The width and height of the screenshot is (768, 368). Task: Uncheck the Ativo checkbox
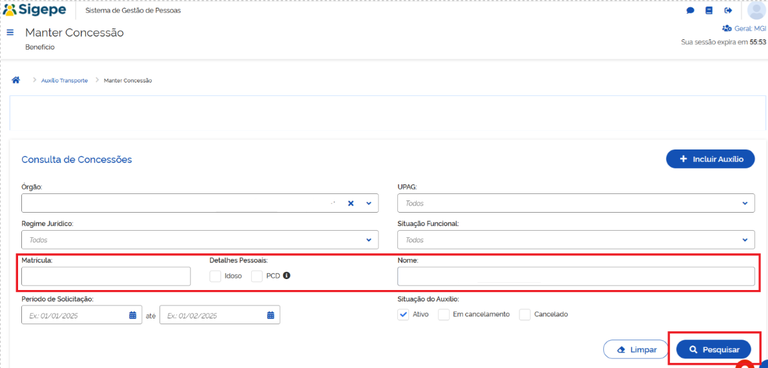(x=403, y=314)
